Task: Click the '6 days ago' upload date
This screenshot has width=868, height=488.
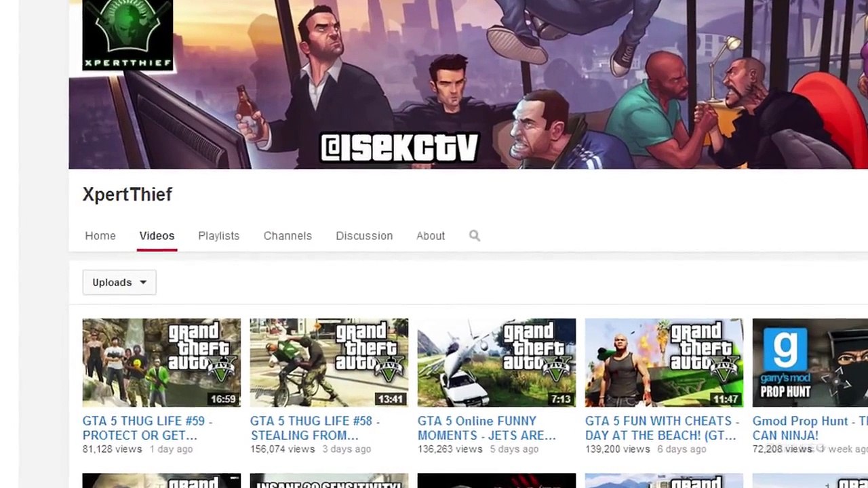Action: [x=682, y=449]
